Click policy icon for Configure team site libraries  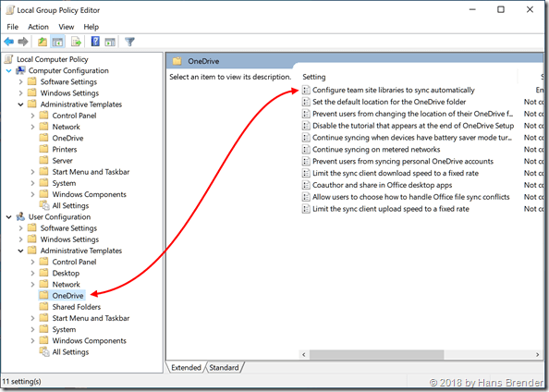click(x=306, y=90)
